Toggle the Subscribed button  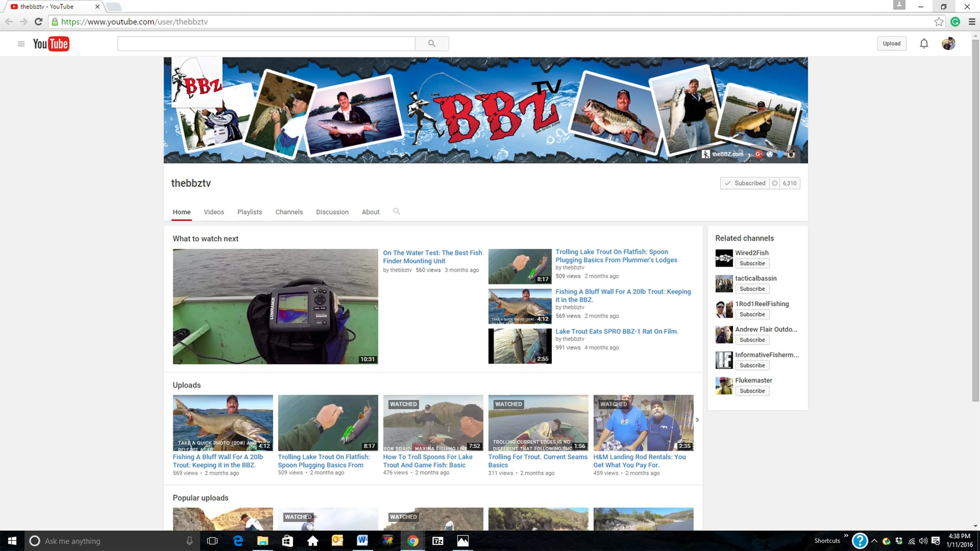(745, 183)
